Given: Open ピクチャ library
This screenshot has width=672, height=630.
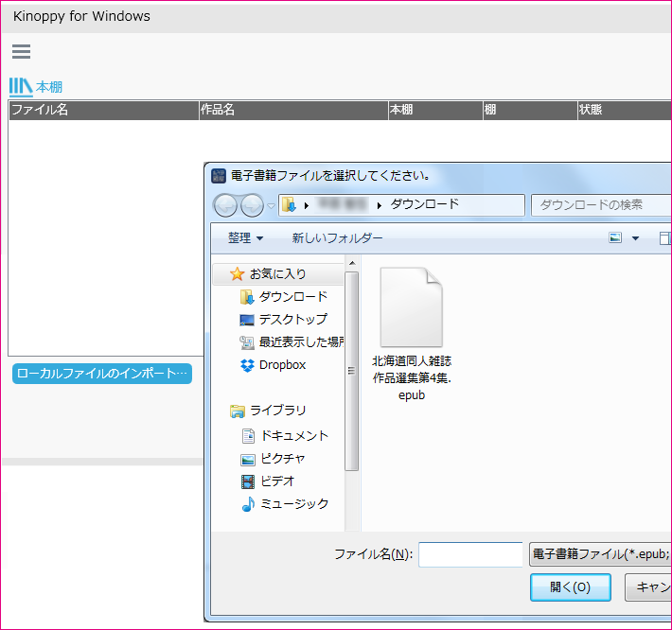Looking at the screenshot, I should 283,458.
